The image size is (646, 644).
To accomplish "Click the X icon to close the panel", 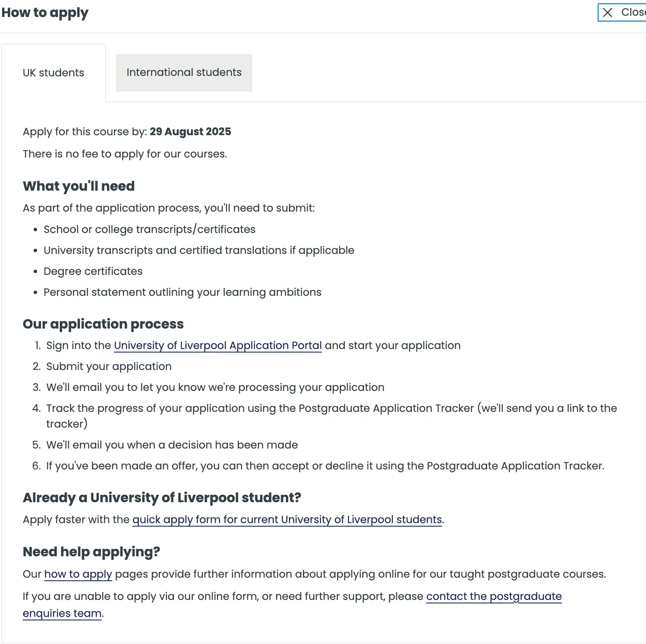I will [x=607, y=12].
